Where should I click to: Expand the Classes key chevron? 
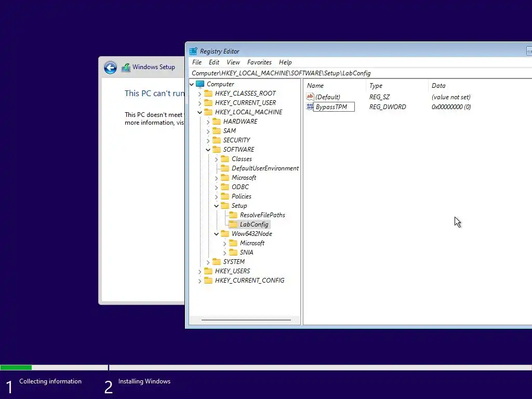point(217,159)
